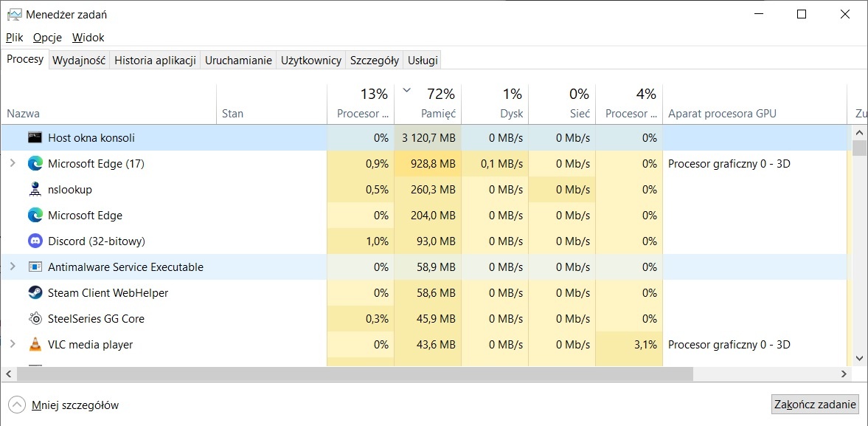Image resolution: width=868 pixels, height=426 pixels.
Task: Click the horizontal scrollbar thumb
Action: click(x=355, y=374)
